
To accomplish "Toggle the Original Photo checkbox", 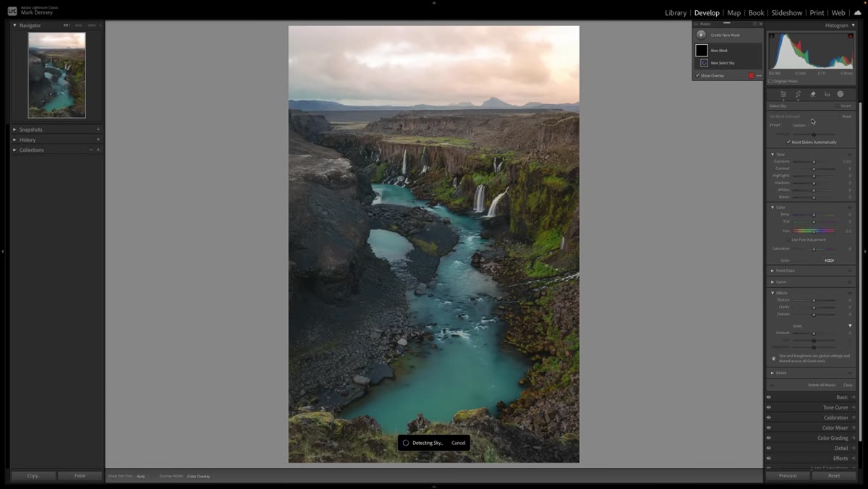I will (x=770, y=81).
